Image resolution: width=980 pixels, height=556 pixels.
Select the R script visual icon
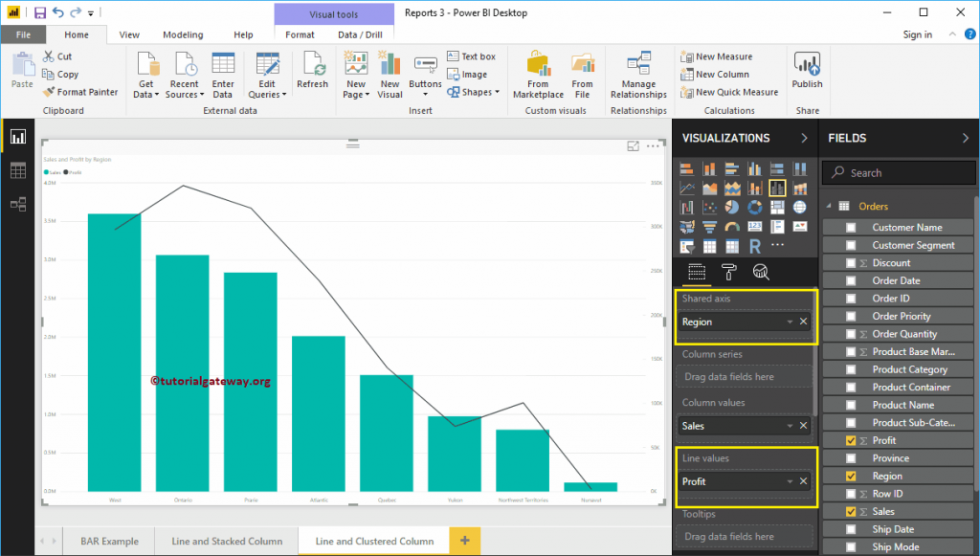coord(753,246)
